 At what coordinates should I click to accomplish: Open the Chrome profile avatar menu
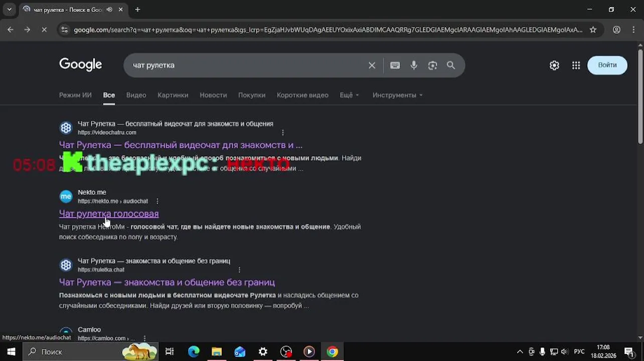[616, 30]
